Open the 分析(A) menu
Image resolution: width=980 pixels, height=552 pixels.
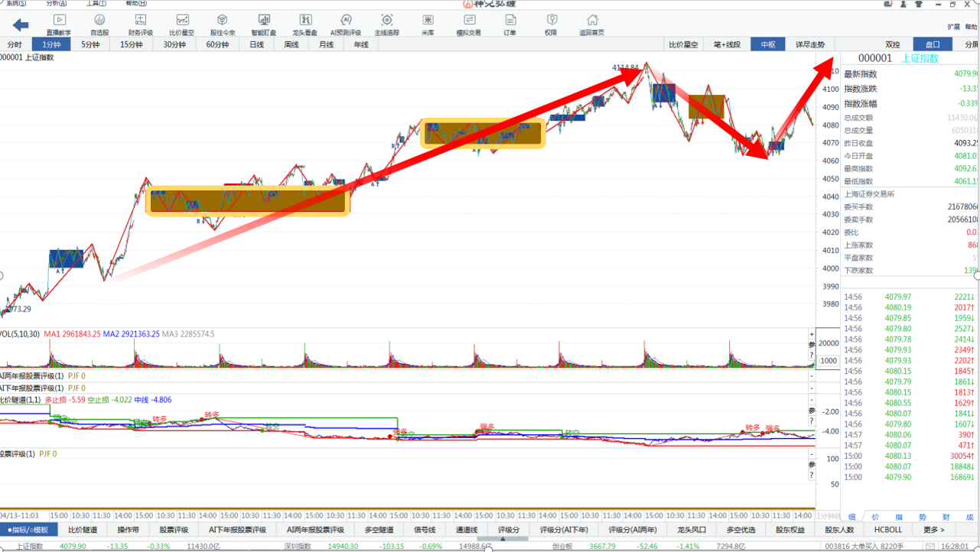pos(56,4)
